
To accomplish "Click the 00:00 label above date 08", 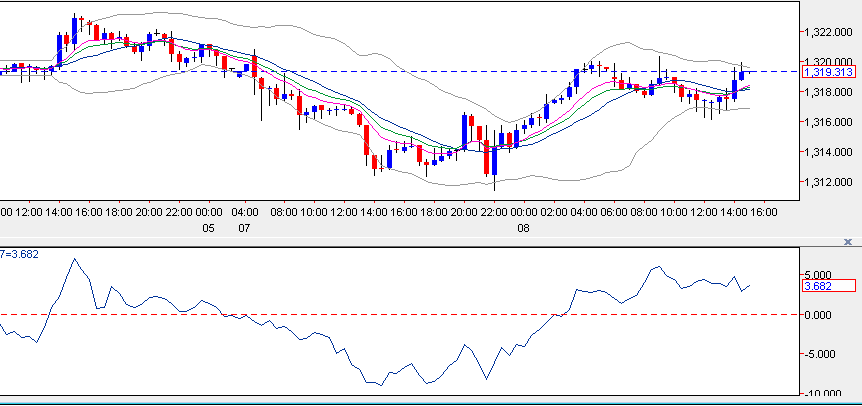I will [523, 212].
